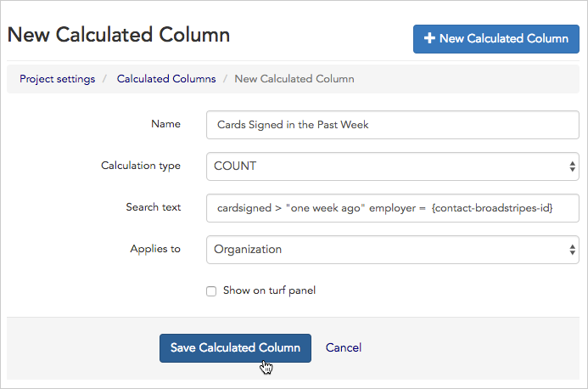The image size is (588, 389).
Task: Click the Applies to label
Action: point(155,249)
